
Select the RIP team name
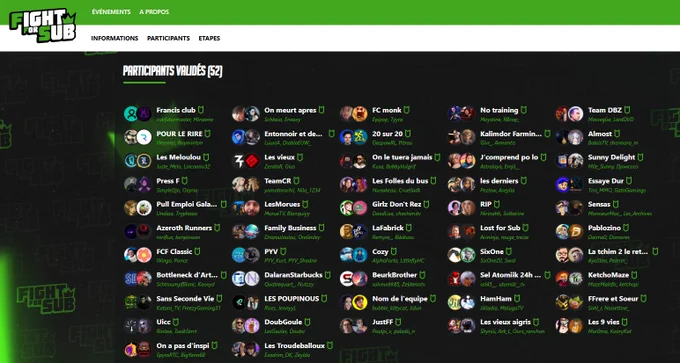coord(485,204)
